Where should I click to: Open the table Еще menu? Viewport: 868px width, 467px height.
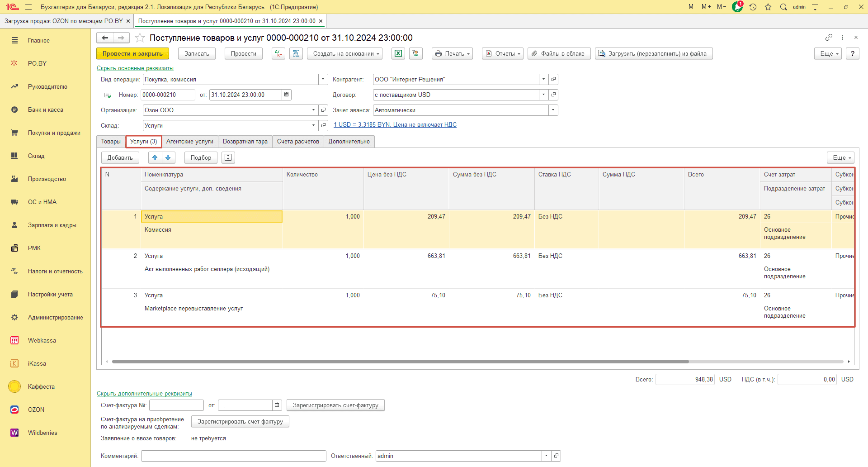click(840, 157)
